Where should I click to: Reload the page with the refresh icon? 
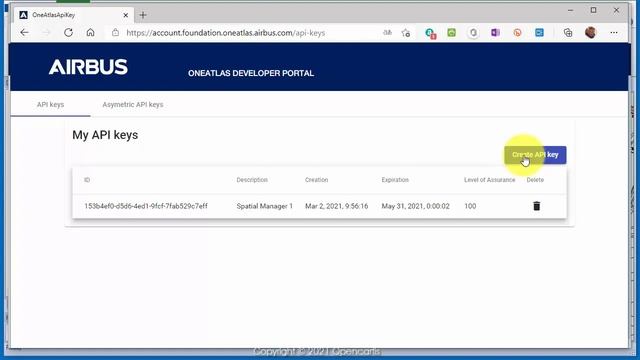(68, 33)
